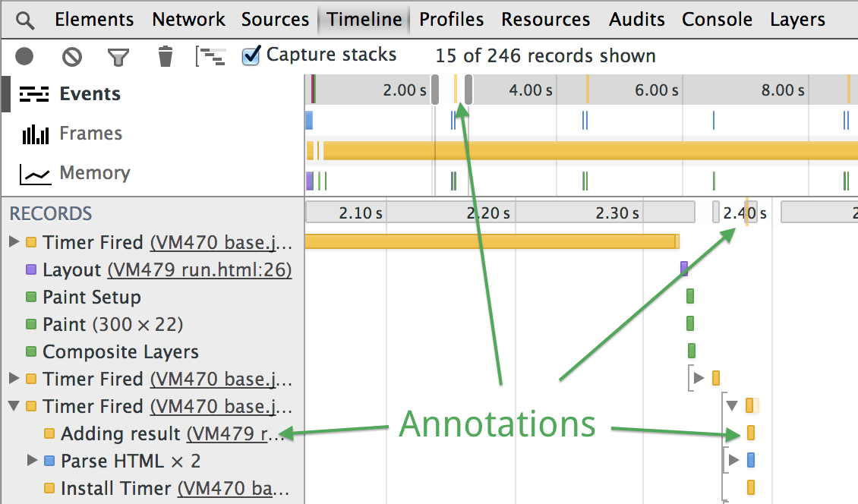Collapse the expanded Timer Fired record
Image resolution: width=858 pixels, height=504 pixels.
[13, 406]
